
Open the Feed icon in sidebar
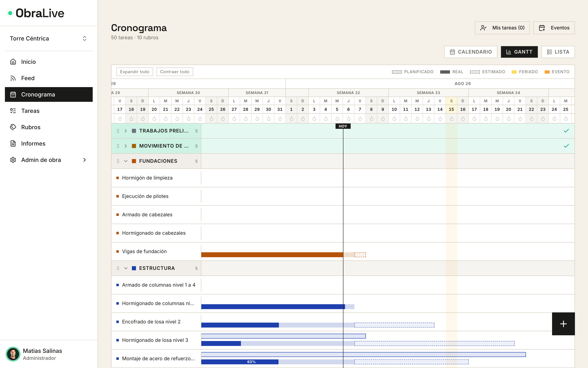tap(13, 78)
